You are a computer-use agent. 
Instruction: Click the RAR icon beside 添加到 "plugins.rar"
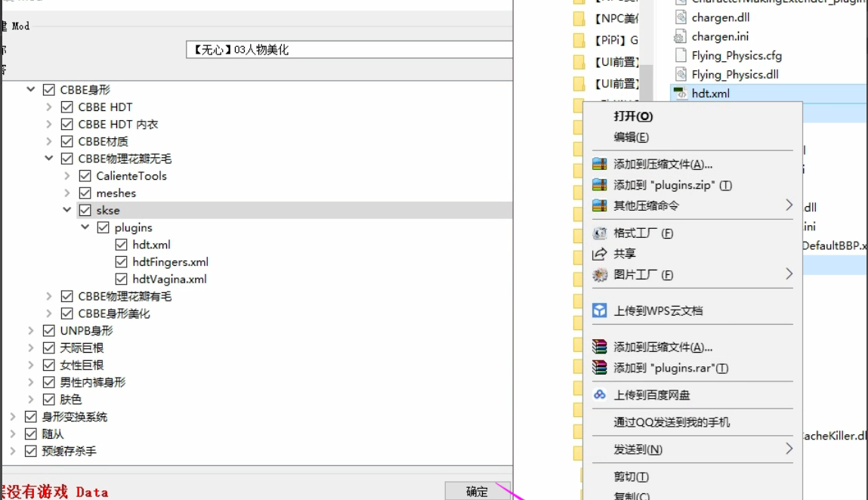click(600, 368)
